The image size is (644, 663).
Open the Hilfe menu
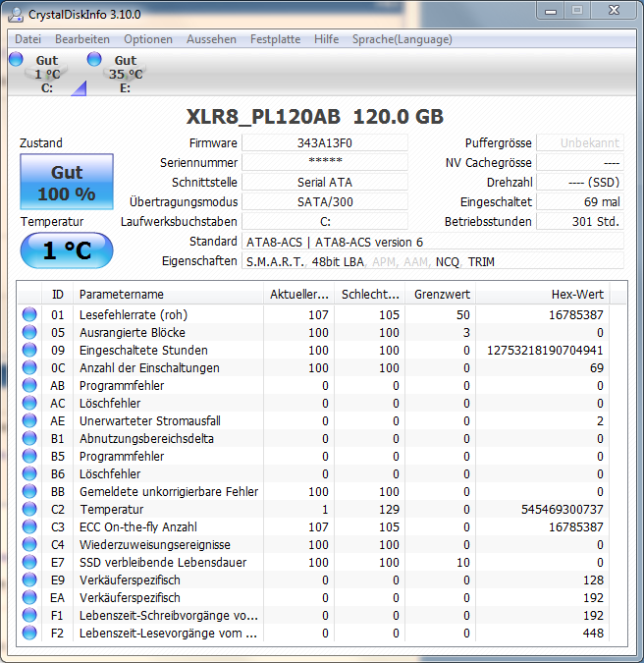(326, 39)
